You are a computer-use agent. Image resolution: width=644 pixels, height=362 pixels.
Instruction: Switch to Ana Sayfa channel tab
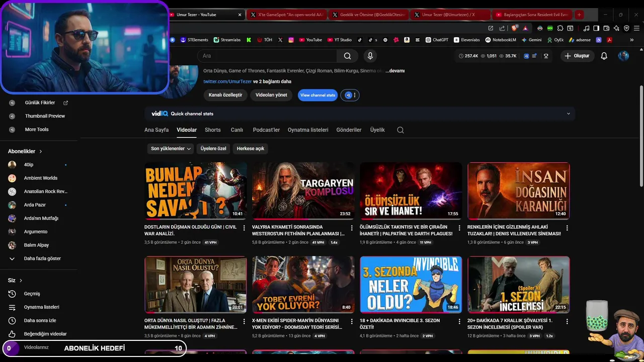[156, 130]
